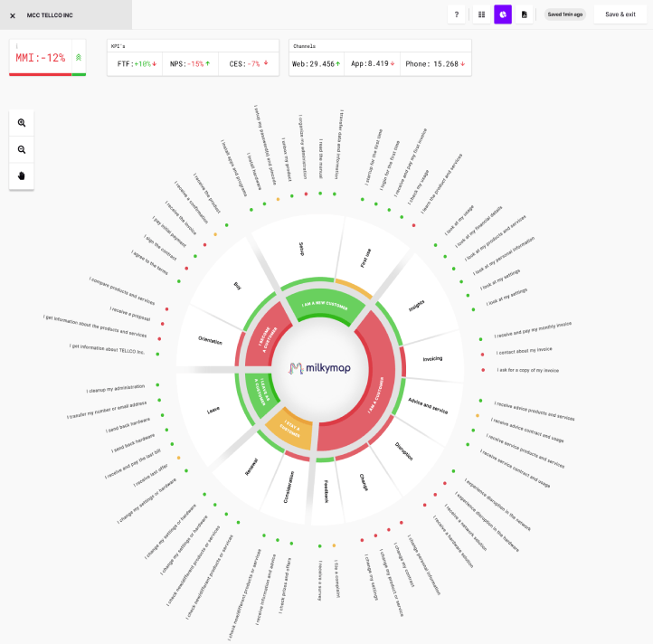Close the MCC TELLCO INC journey with X
This screenshot has width=653, height=644.
click(13, 15)
